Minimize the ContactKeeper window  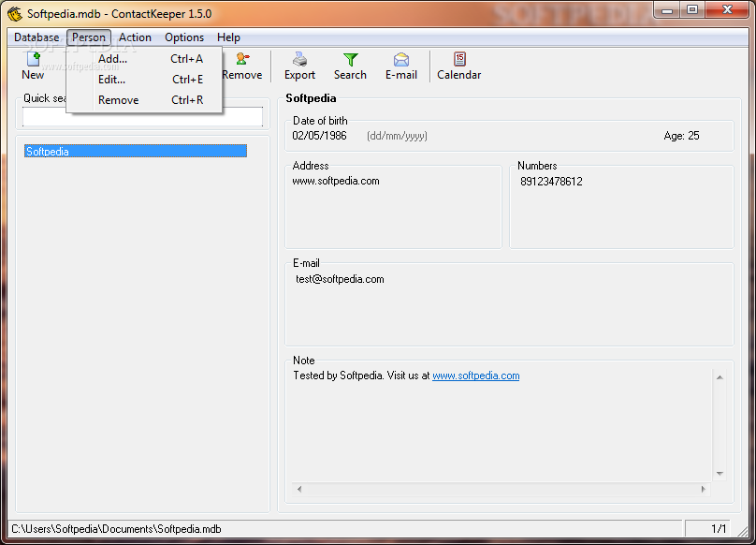pos(667,9)
